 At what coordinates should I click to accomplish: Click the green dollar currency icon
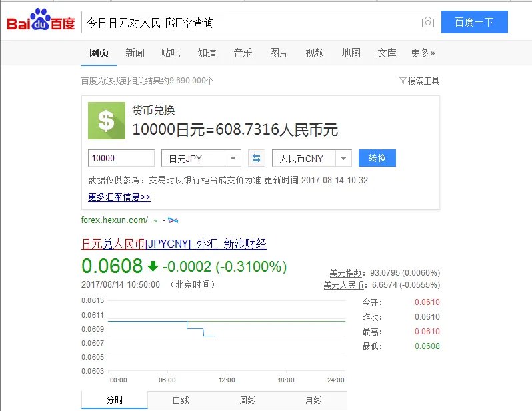107,121
